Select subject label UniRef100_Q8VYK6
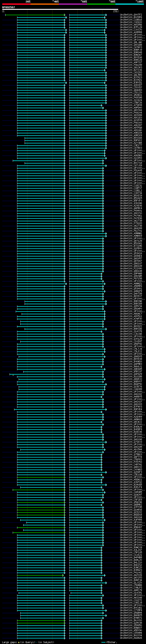The height and width of the screenshot is (644, 146). (131, 110)
